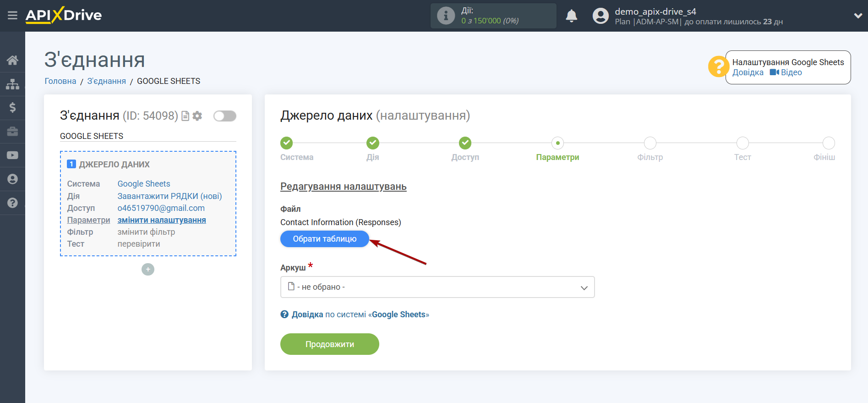Click the actions info icon

pyautogui.click(x=446, y=16)
